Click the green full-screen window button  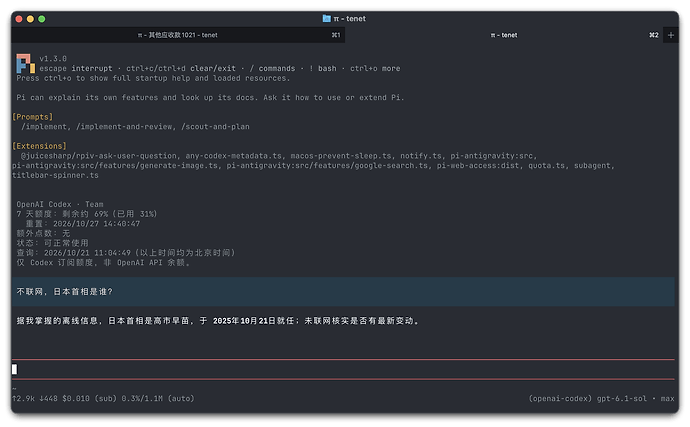pos(42,19)
